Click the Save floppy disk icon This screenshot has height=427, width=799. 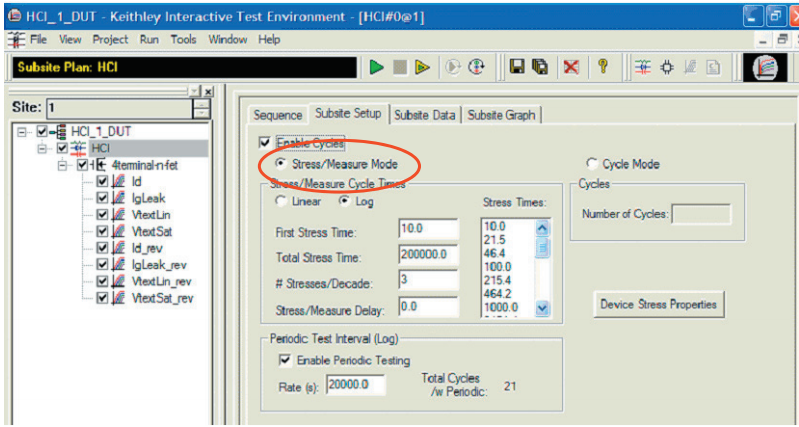(x=518, y=67)
